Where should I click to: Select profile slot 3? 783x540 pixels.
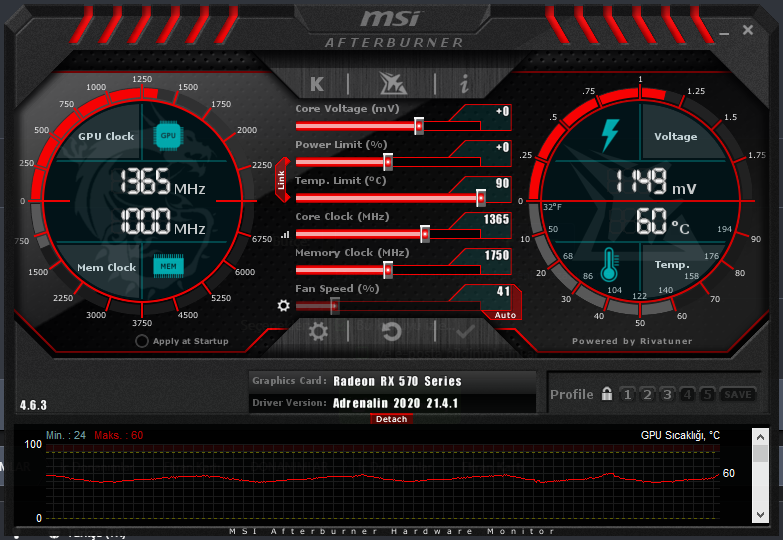tap(667, 395)
